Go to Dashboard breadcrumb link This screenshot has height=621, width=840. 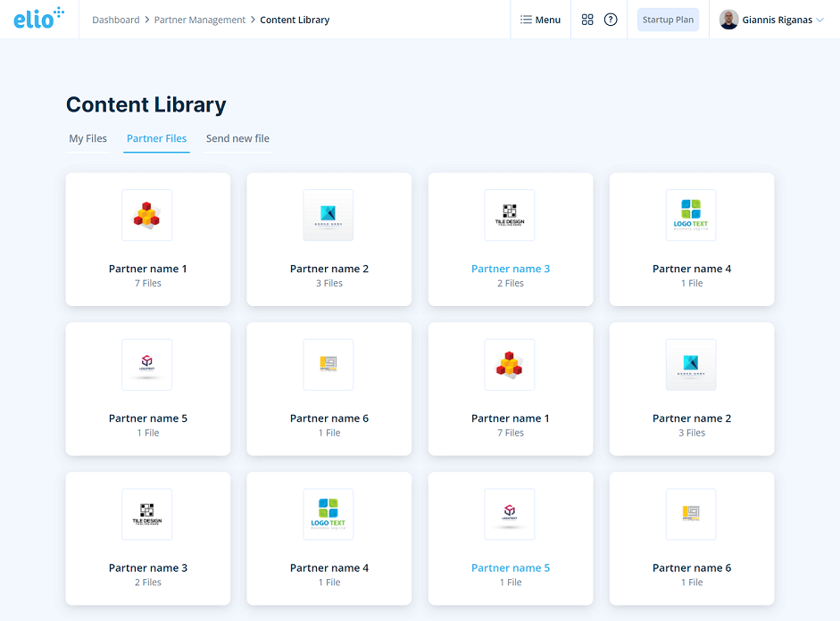(x=116, y=20)
